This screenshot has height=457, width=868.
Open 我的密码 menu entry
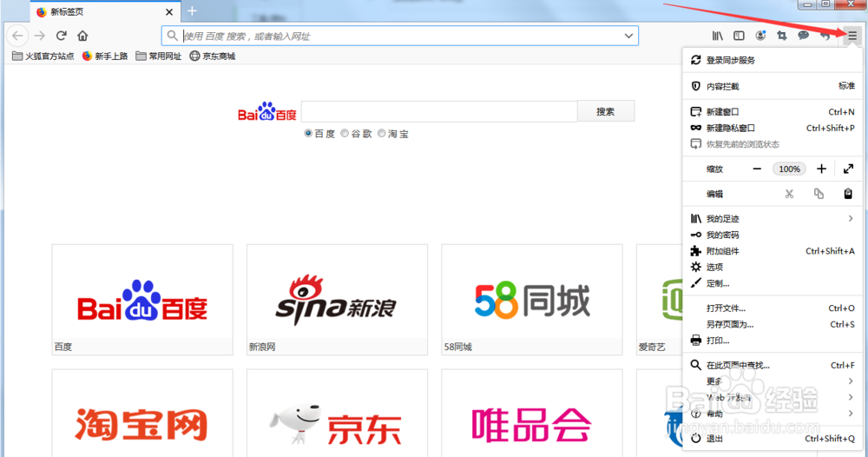coord(773,235)
